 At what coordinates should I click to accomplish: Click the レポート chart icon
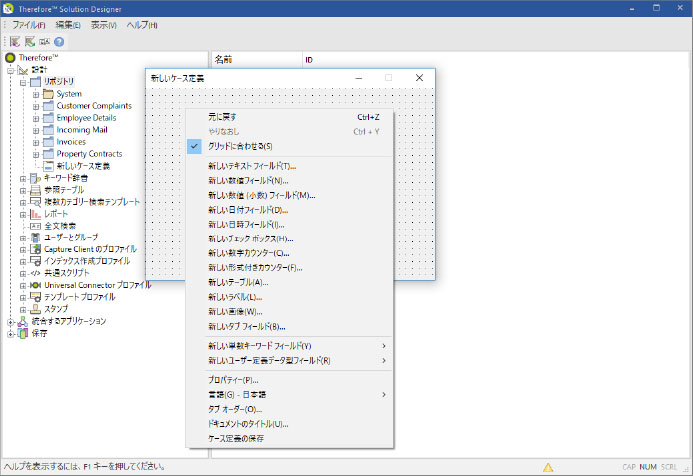point(35,214)
